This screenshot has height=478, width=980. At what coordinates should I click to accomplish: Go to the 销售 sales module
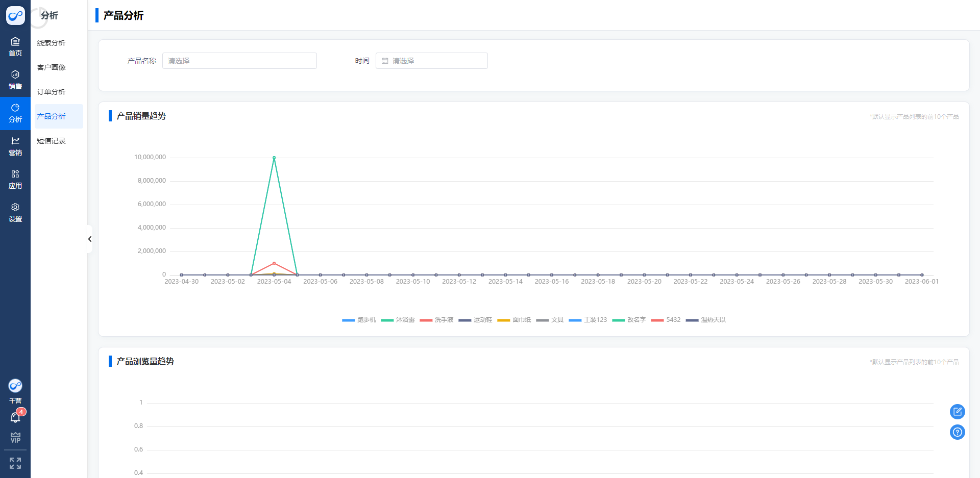15,80
